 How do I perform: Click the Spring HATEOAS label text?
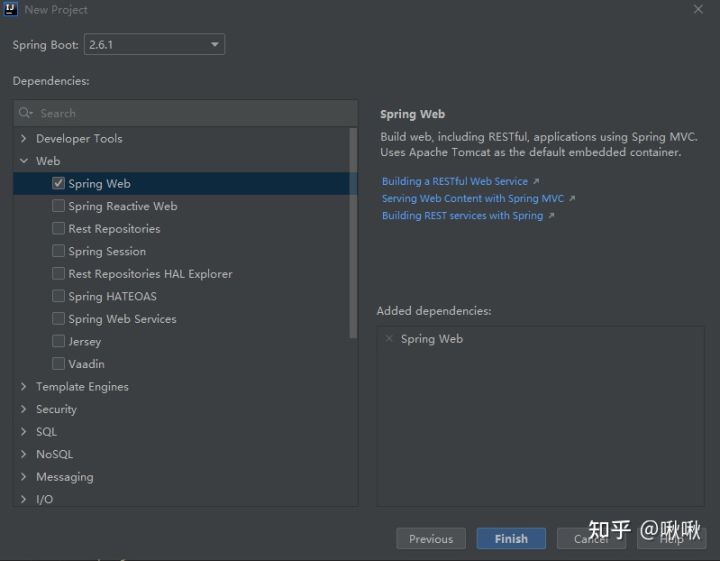coord(112,296)
